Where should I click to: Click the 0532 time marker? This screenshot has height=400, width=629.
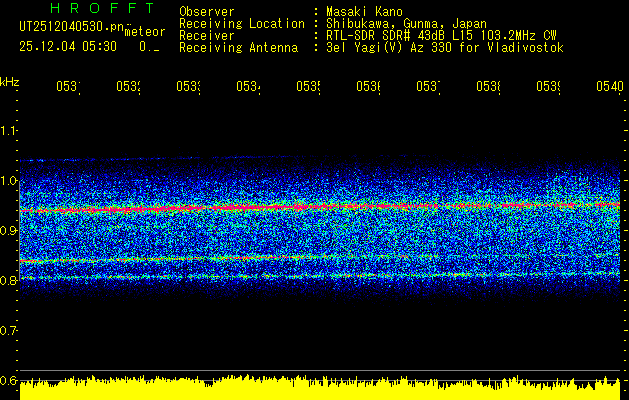click(128, 86)
